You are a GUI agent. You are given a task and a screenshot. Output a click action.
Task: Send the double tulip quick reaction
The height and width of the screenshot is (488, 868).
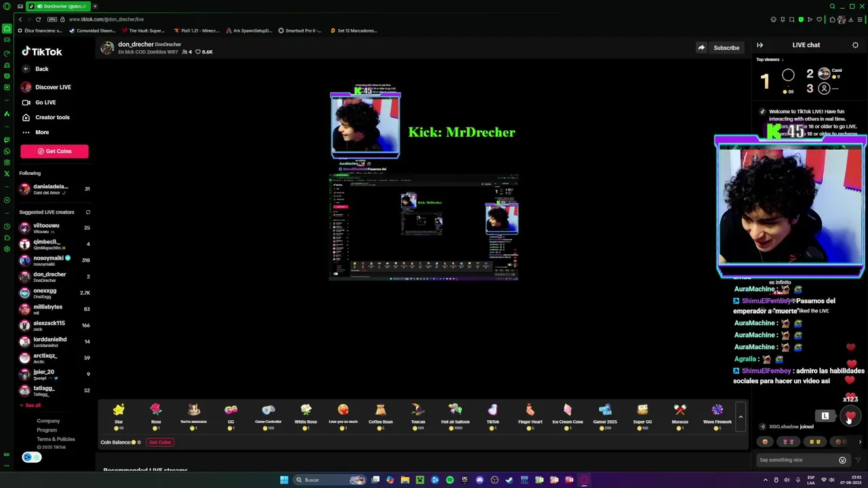789,442
